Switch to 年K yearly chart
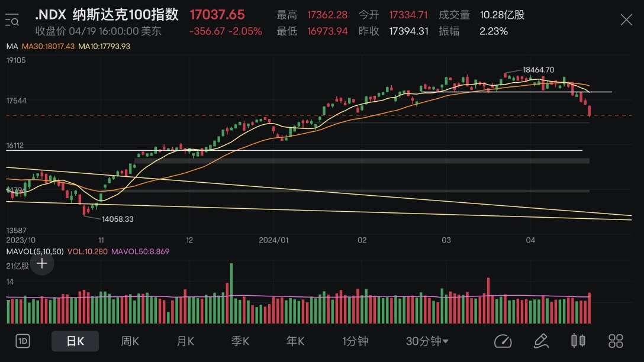 (295, 341)
